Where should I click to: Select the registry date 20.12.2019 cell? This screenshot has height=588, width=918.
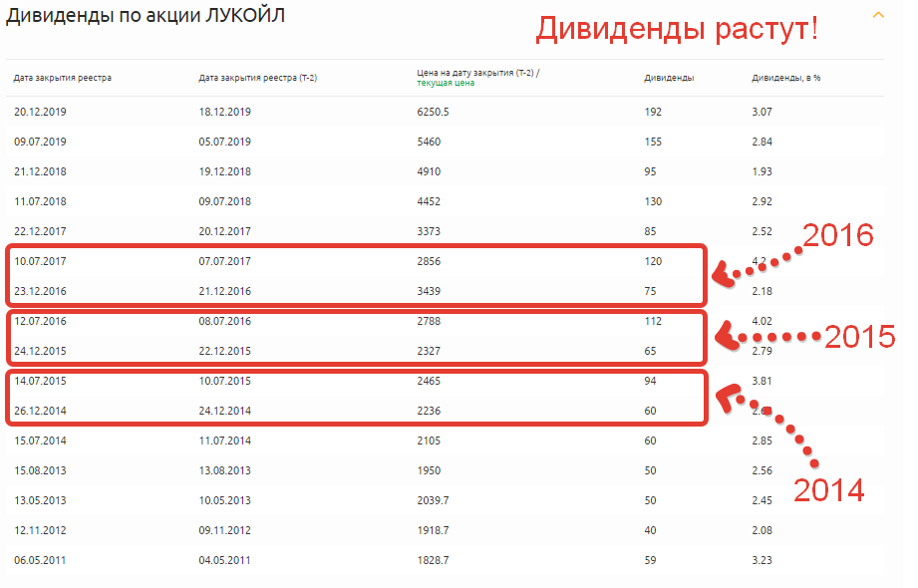[40, 112]
